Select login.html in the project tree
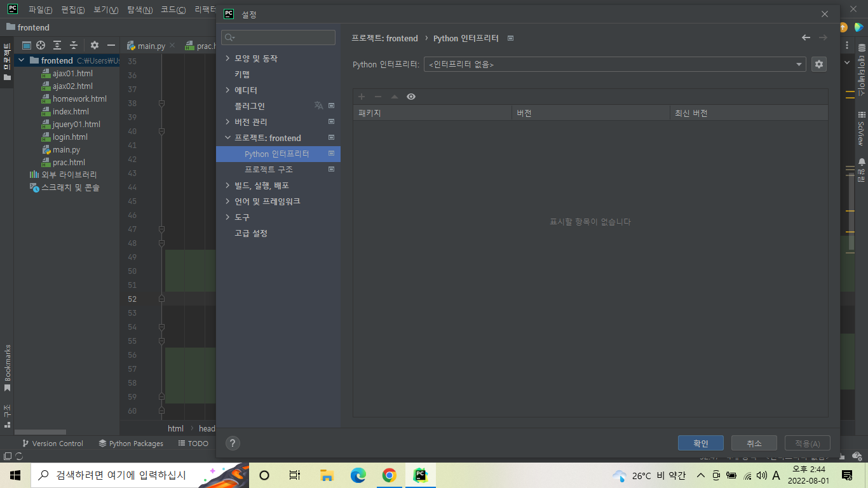Viewport: 868px width, 488px height. (x=70, y=137)
